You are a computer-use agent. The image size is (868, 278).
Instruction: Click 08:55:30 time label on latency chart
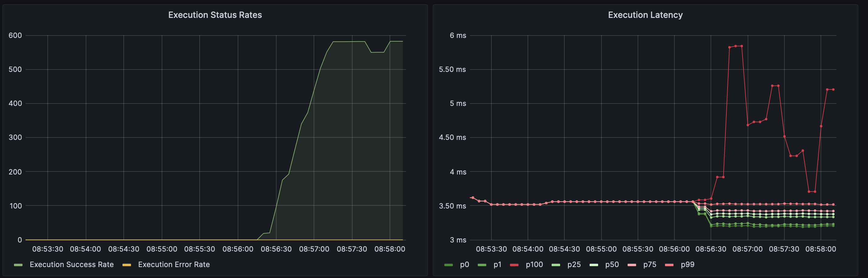coord(638,249)
